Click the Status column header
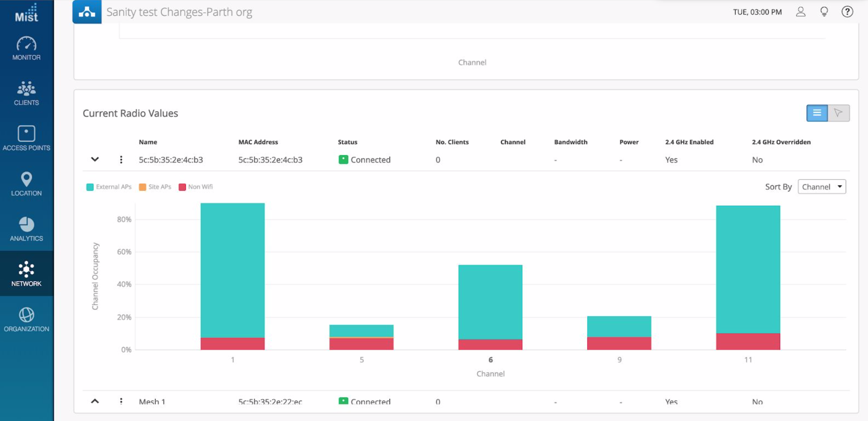This screenshot has height=421, width=868. 347,142
